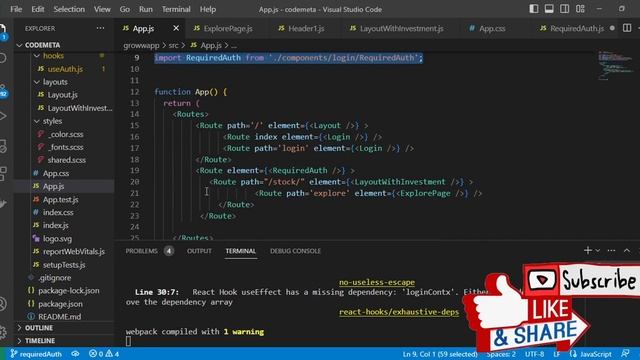Open README.md file
This screenshot has width=640, height=360.
point(59,317)
